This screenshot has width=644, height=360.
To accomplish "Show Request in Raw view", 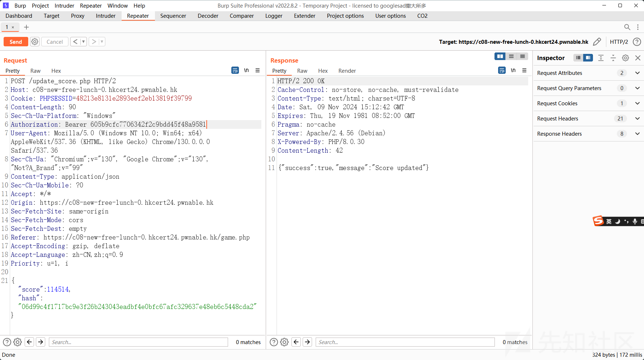I will [x=35, y=71].
